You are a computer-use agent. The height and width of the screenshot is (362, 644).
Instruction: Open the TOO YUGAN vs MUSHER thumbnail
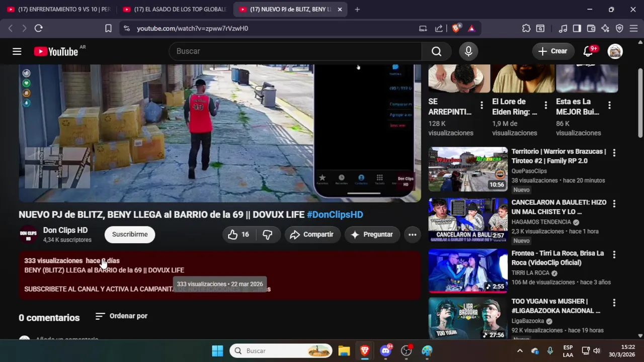(468, 319)
